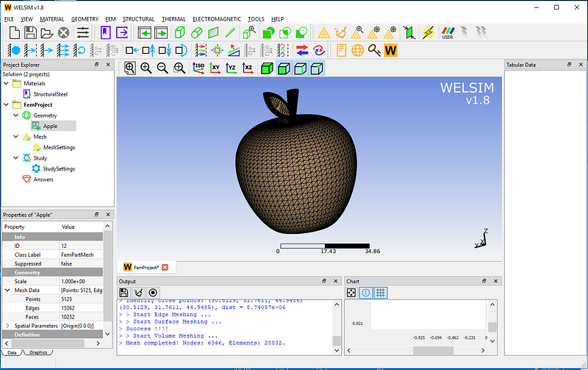Click the Zoom to fit magnifier icon
The height and width of the screenshot is (370, 588).
point(130,68)
